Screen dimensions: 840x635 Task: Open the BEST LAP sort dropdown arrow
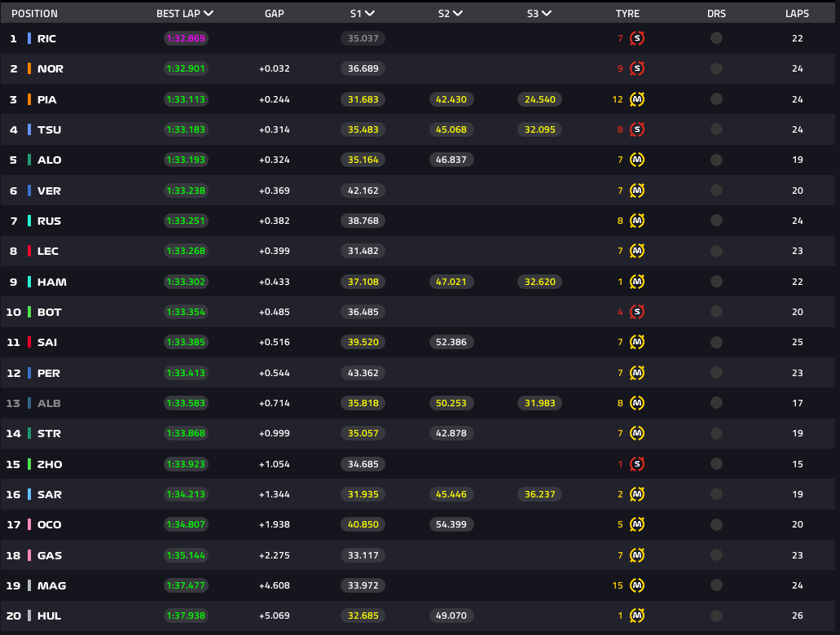[209, 14]
